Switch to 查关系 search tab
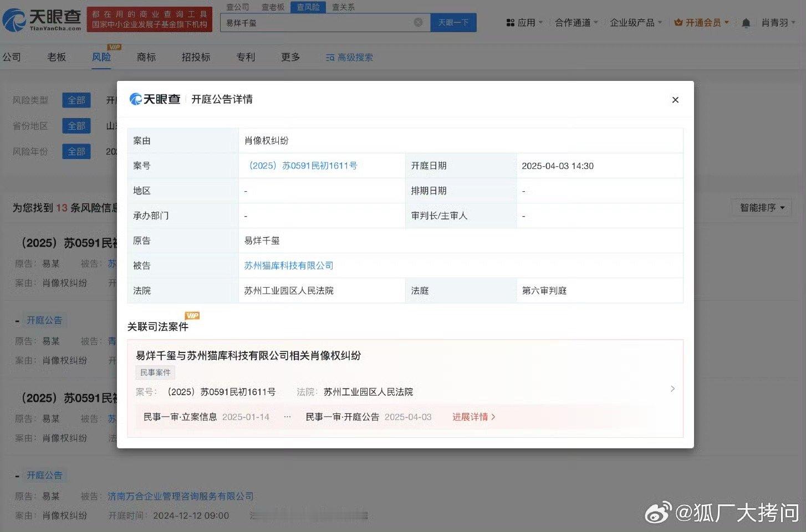Screen dimensions: 806x532 tap(343, 7)
